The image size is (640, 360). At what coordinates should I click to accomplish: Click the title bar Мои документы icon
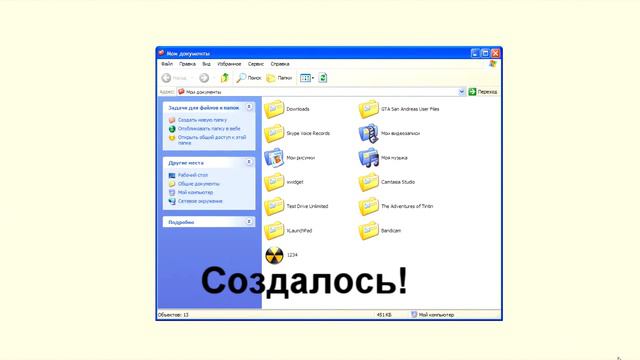tap(162, 53)
